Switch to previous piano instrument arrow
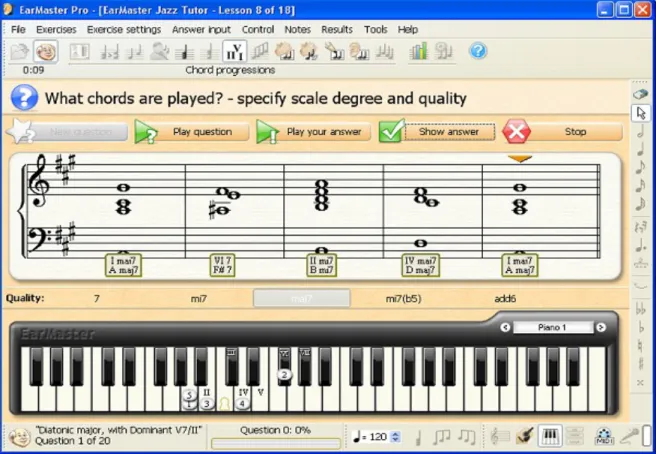The image size is (656, 454). click(x=505, y=327)
